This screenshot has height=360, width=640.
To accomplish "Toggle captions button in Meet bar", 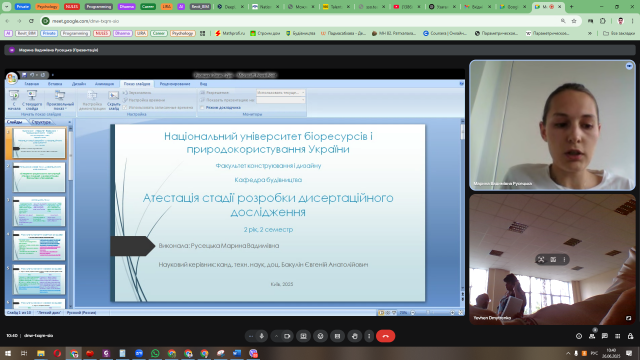I will coord(337,336).
